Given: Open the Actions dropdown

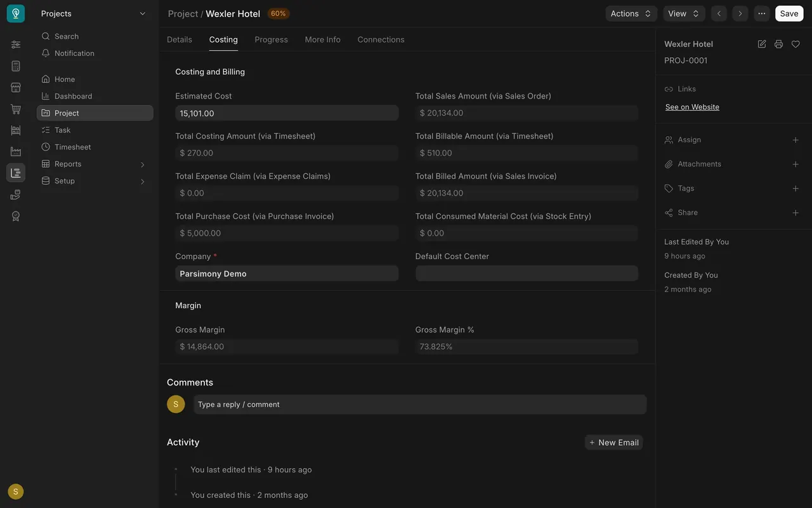Looking at the screenshot, I should [631, 13].
